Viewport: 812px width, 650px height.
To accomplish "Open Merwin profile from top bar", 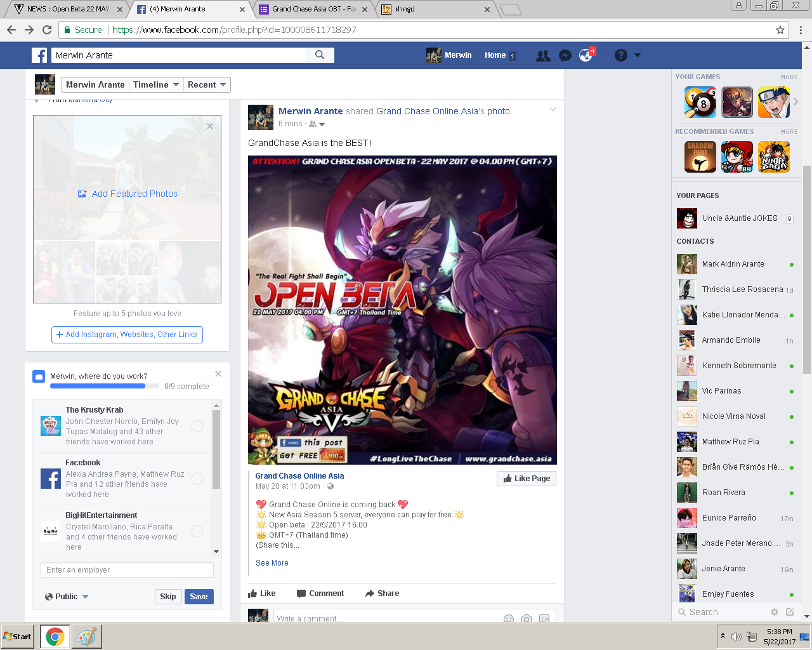I will (x=449, y=55).
